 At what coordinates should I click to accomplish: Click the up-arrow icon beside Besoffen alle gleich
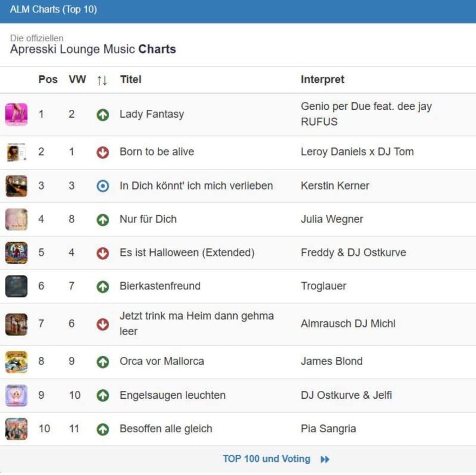(x=102, y=429)
